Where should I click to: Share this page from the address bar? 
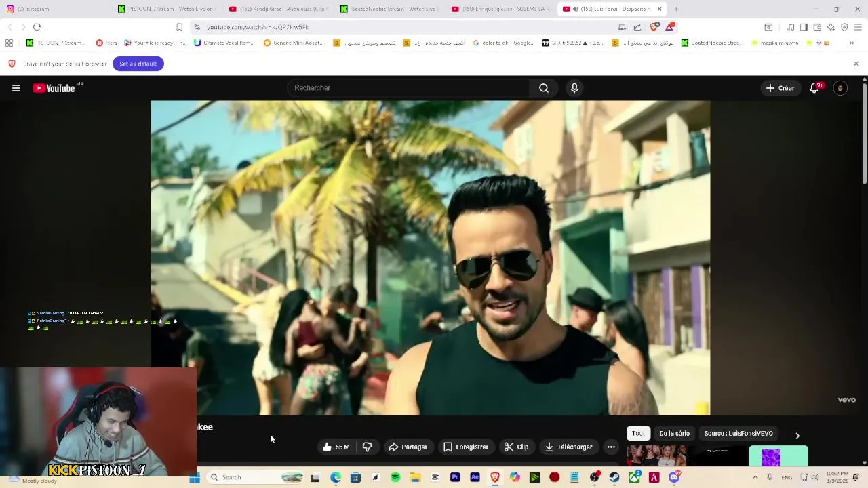637,27
